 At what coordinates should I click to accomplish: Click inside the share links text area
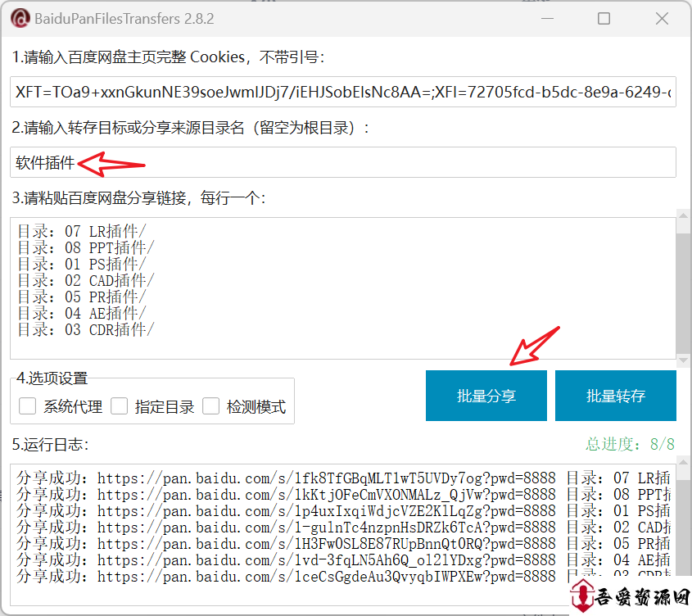(x=343, y=288)
